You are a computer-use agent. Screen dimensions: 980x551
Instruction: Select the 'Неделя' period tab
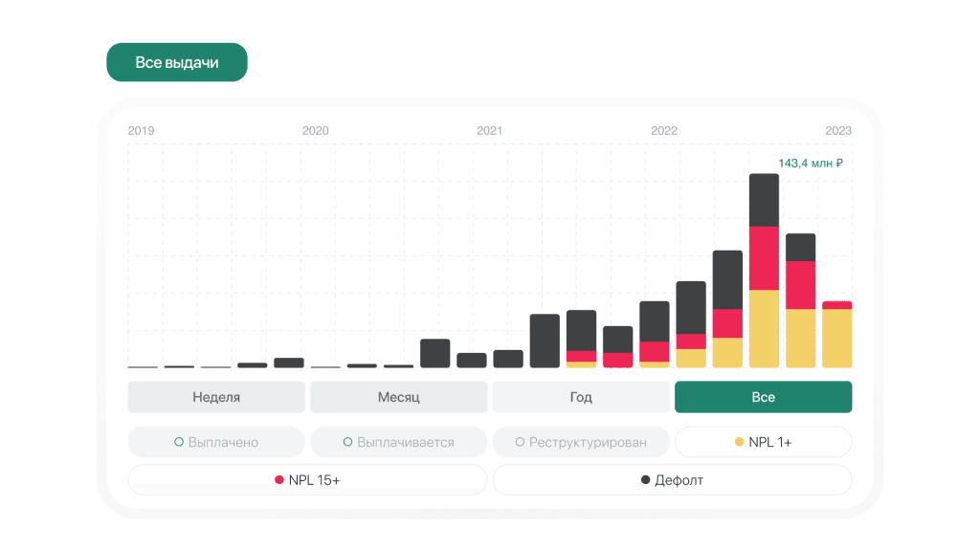[216, 397]
